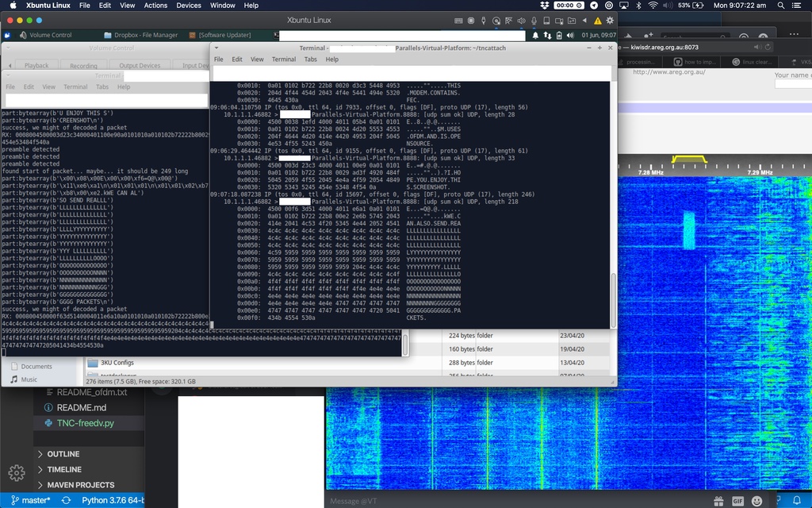
Task: Click the Parallels network icon
Action: click(508, 21)
